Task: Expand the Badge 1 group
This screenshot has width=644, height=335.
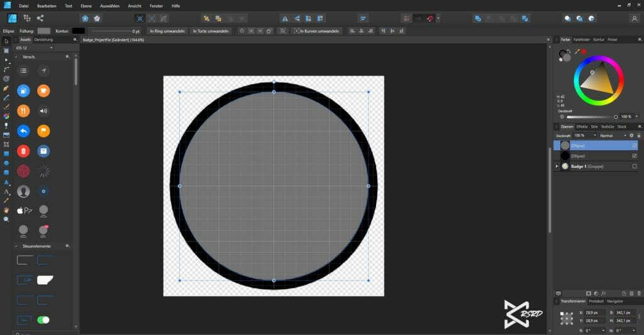Action: (x=557, y=167)
